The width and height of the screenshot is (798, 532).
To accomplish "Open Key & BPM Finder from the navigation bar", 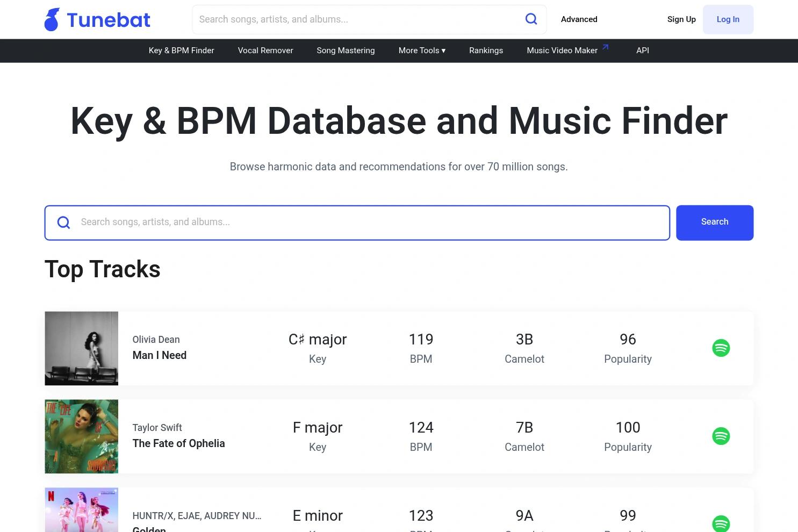I will (181, 51).
